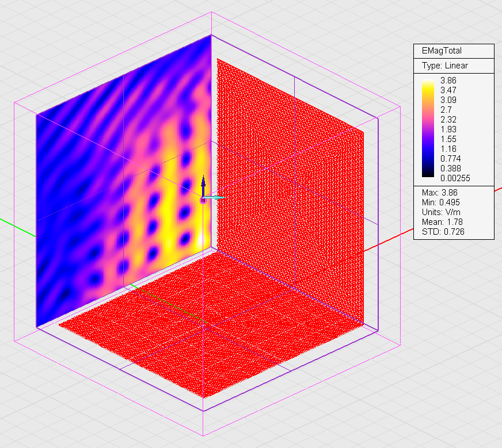Click the legend color gradient bar
Viewport: 502px width, 448px height.
pos(428,128)
